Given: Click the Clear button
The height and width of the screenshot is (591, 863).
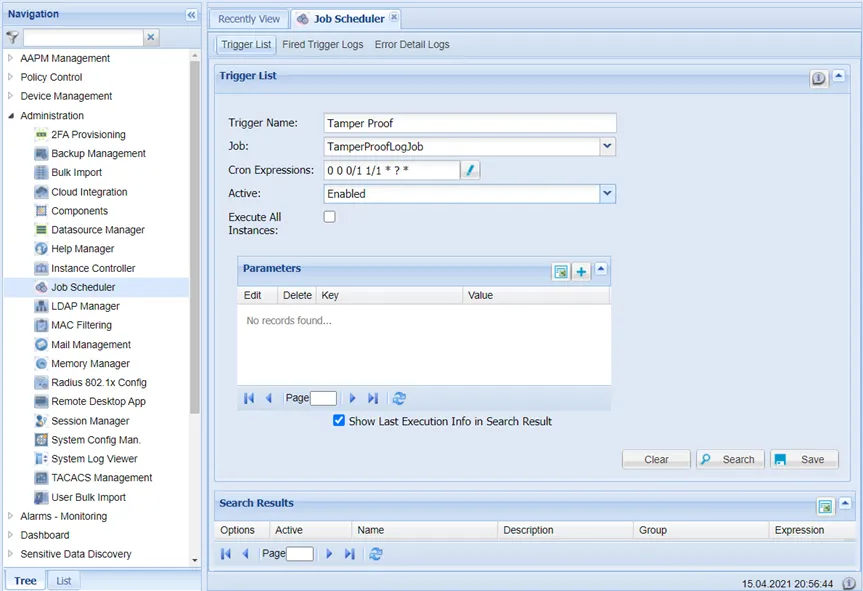Looking at the screenshot, I should [x=656, y=459].
